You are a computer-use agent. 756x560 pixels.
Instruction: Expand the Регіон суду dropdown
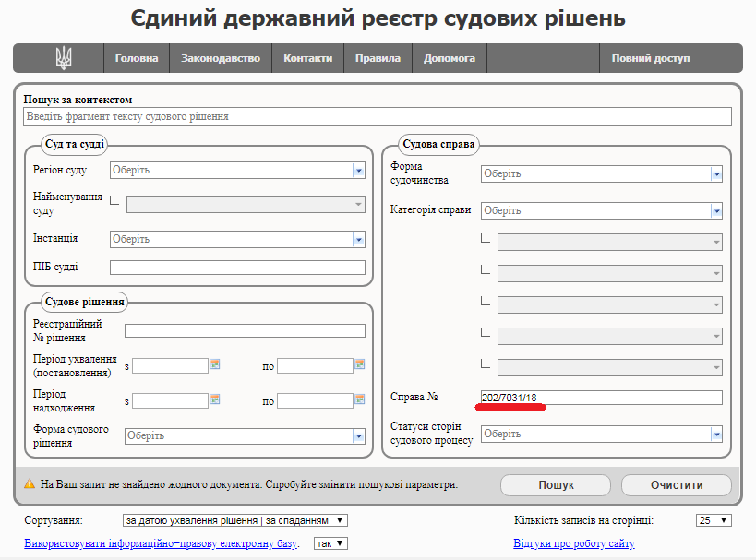coord(358,170)
